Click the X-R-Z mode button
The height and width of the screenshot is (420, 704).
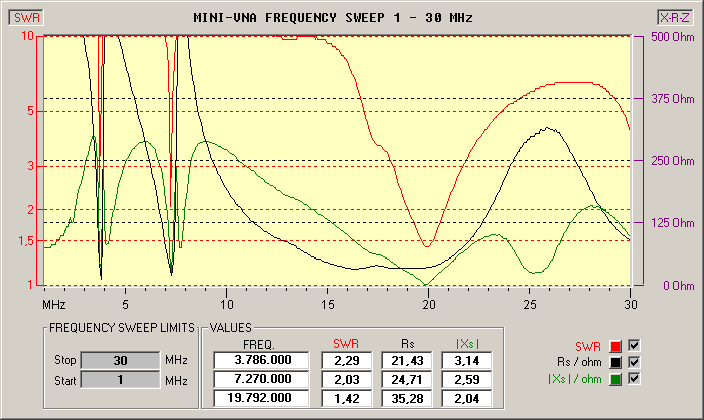click(x=675, y=18)
